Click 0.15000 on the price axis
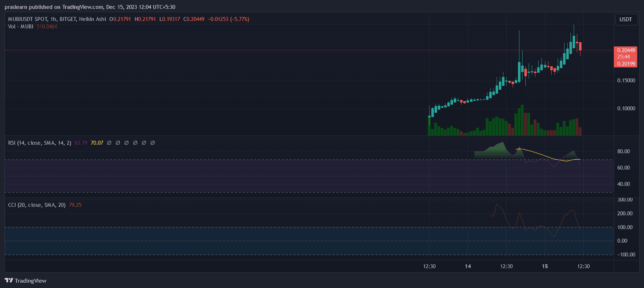The image size is (644, 288). coord(626,81)
